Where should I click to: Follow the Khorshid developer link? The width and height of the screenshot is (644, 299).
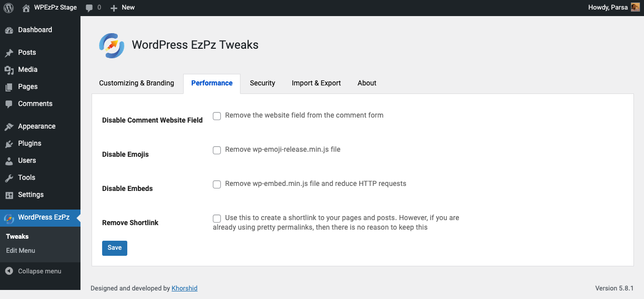(x=184, y=288)
